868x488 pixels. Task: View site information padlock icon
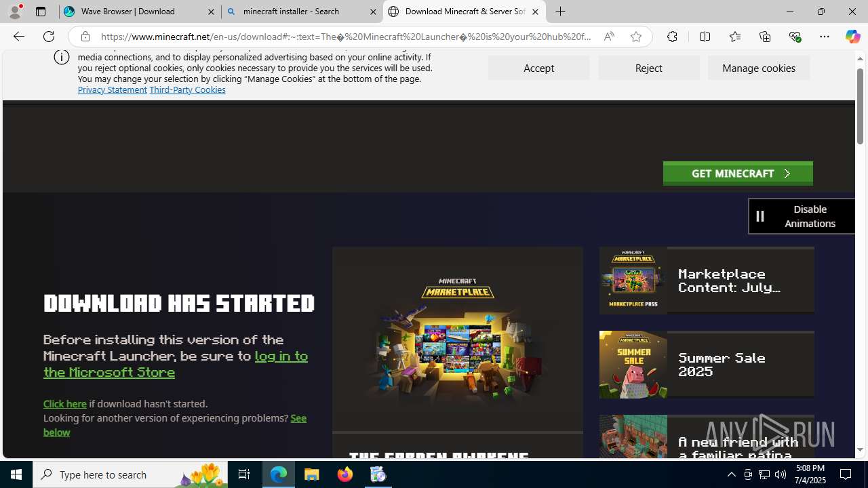[85, 37]
